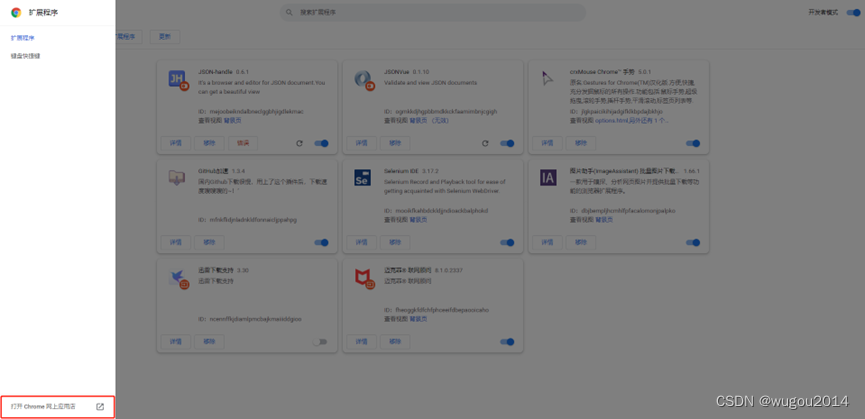865x419 pixels.
Task: Disable the ImageAssistant extension toggle
Action: coord(693,243)
